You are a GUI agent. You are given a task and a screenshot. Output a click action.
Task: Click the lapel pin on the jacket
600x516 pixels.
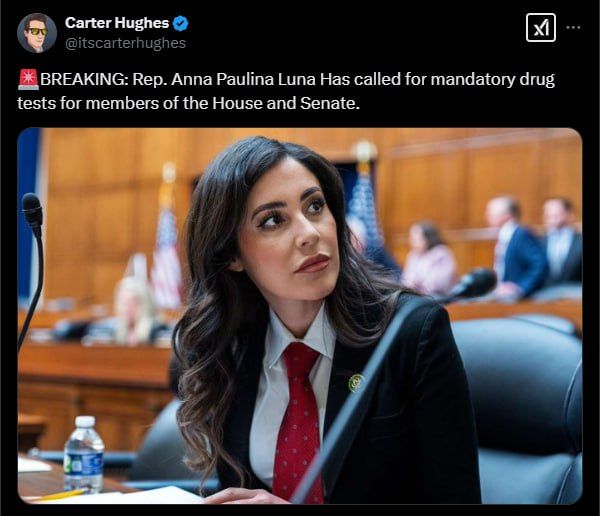click(355, 383)
